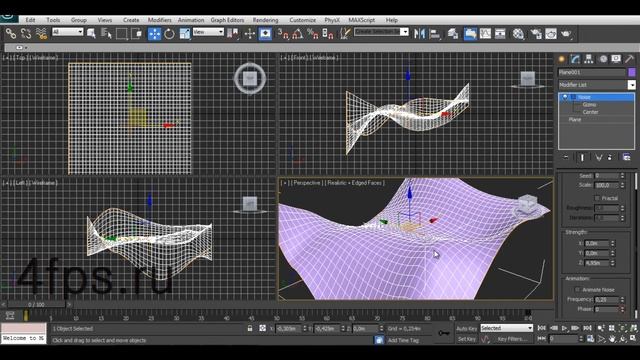Activate the Select and Scale tool
640x360 pixels.
(184, 33)
